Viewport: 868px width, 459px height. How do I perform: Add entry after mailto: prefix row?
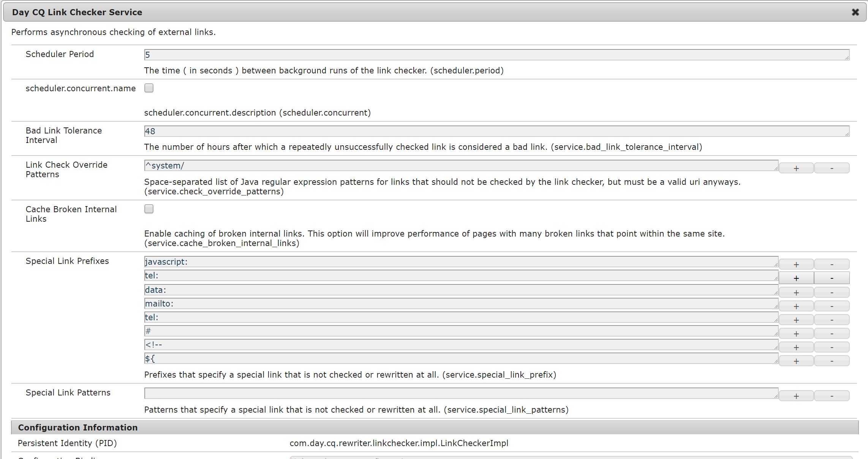(x=796, y=306)
